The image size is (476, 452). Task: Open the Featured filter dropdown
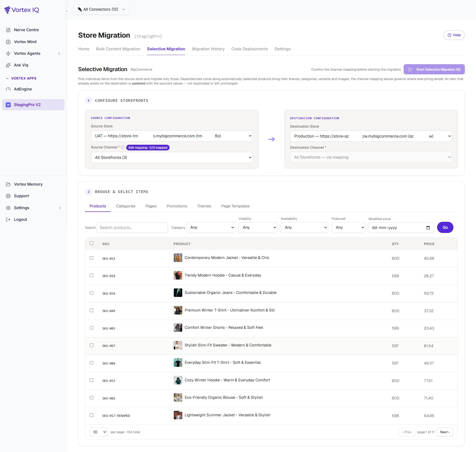(x=348, y=227)
